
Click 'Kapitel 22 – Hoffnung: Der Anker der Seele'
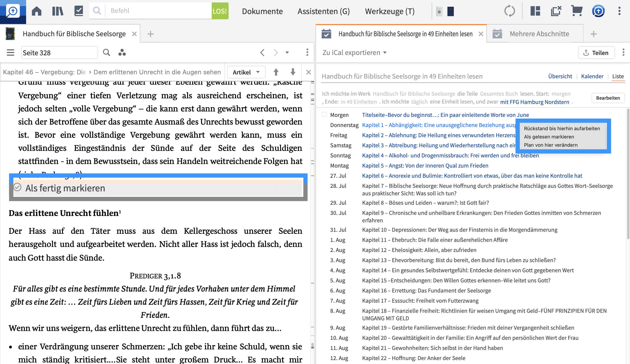click(x=413, y=358)
